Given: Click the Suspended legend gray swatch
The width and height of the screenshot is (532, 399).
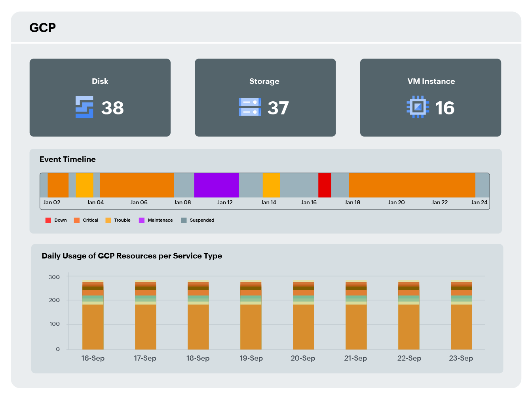Looking at the screenshot, I should (184, 220).
